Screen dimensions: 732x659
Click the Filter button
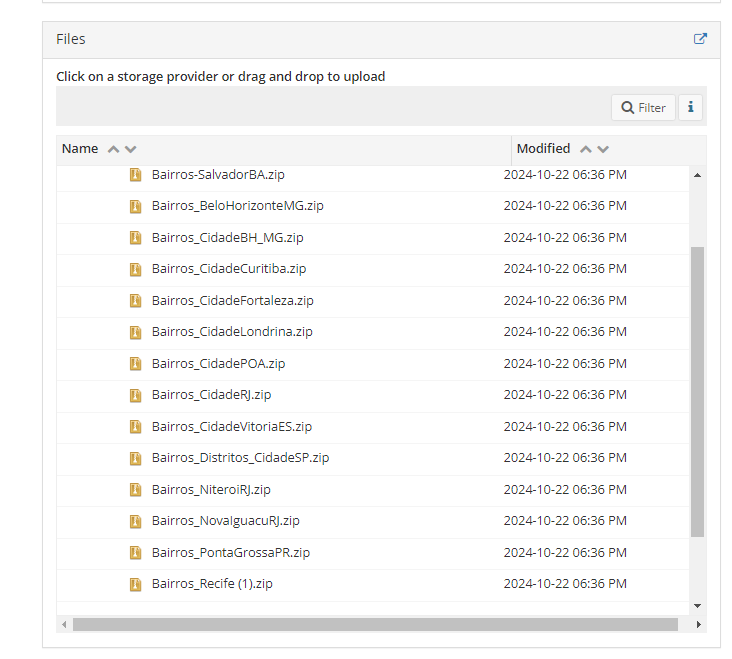pos(643,108)
